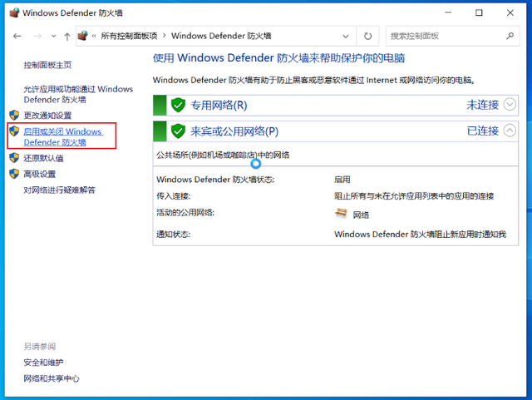Click the network bench icon beside 网络
This screenshot has width=532, height=400.
341,214
